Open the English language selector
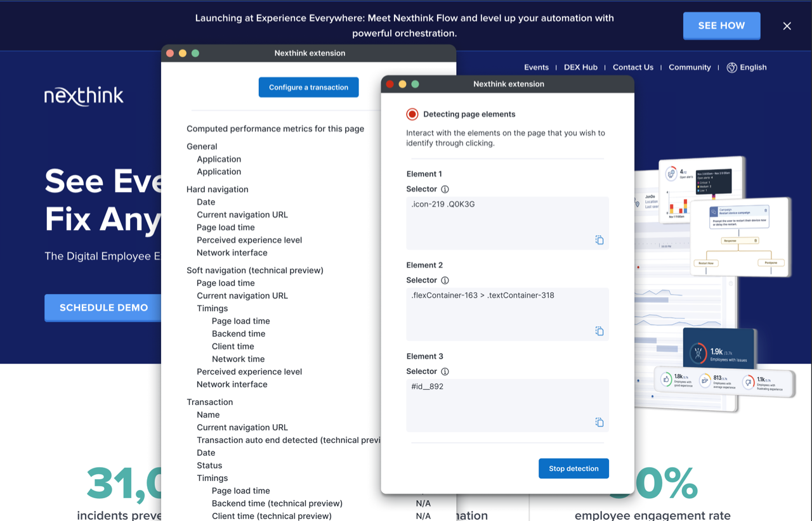The width and height of the screenshot is (812, 521). (x=754, y=67)
